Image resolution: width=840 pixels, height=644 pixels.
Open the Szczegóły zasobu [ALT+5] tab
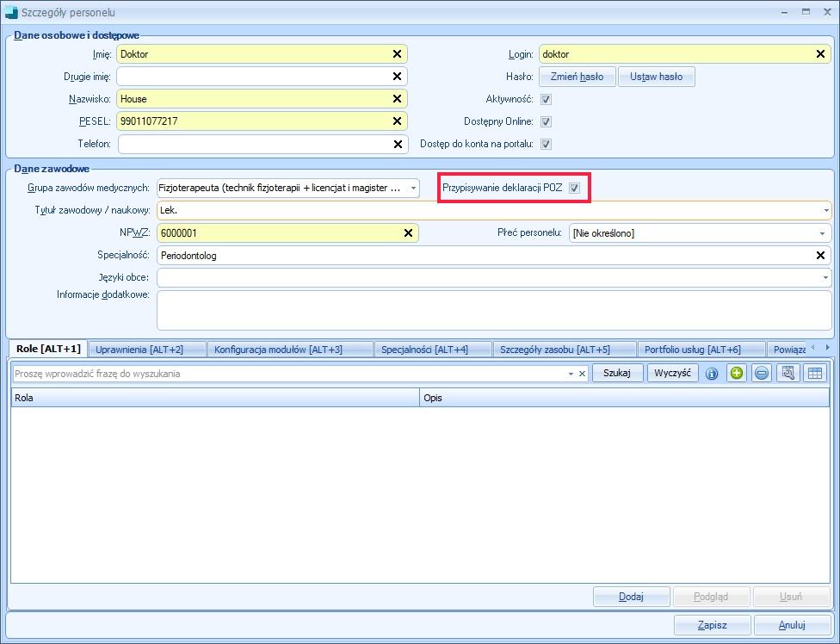(x=565, y=350)
